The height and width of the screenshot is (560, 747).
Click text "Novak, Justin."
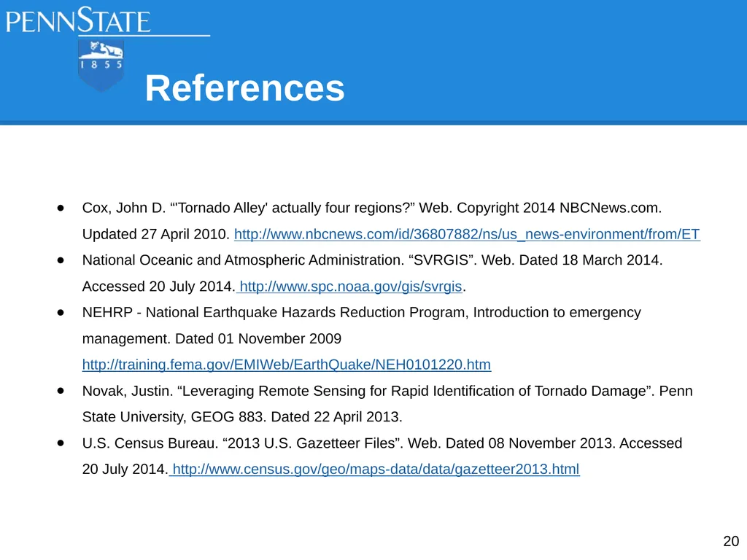(127, 391)
